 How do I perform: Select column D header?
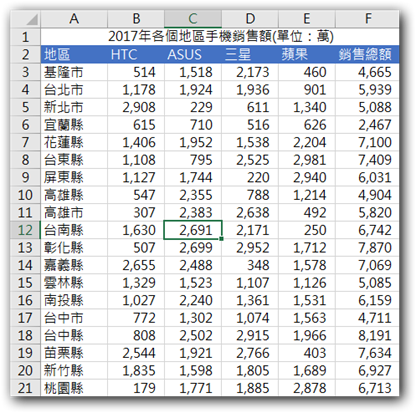250,19
